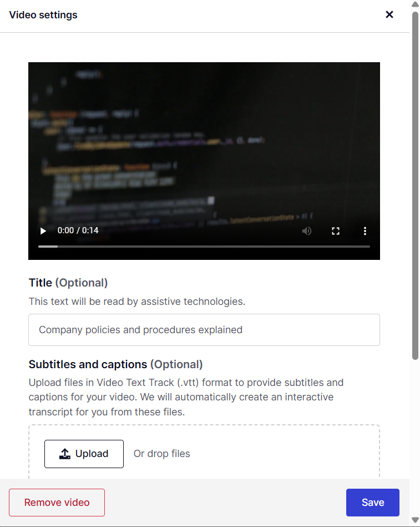The width and height of the screenshot is (420, 527).
Task: Play the video preview
Action: [x=43, y=231]
